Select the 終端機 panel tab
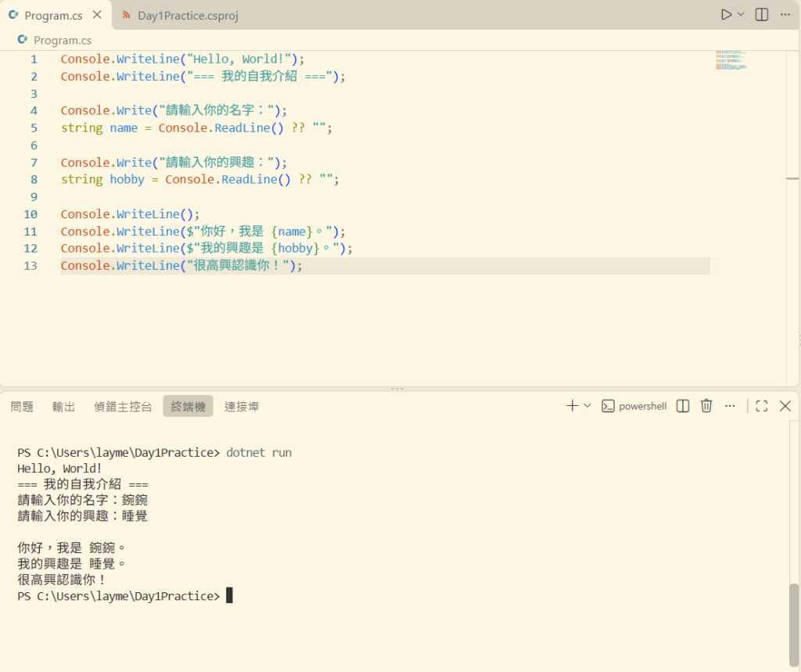This screenshot has width=801, height=672. tap(188, 407)
